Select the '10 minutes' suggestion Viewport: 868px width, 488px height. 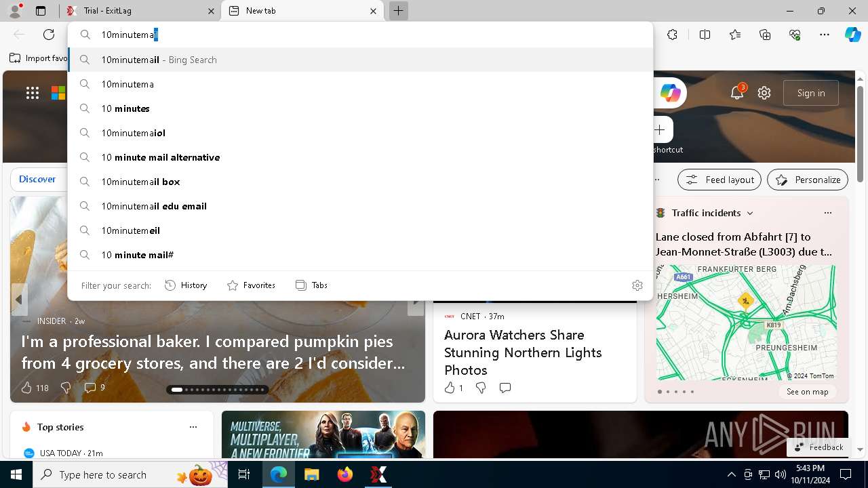tap(360, 108)
